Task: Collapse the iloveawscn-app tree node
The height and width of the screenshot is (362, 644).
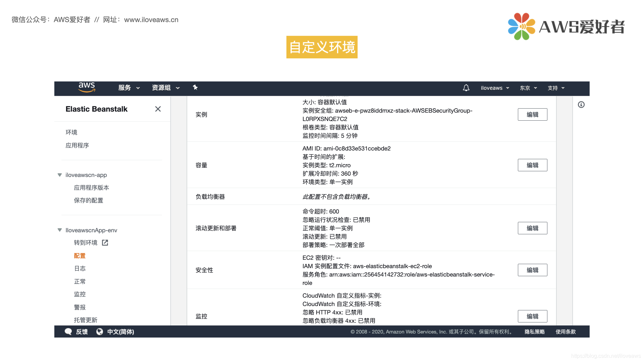Action: [60, 175]
